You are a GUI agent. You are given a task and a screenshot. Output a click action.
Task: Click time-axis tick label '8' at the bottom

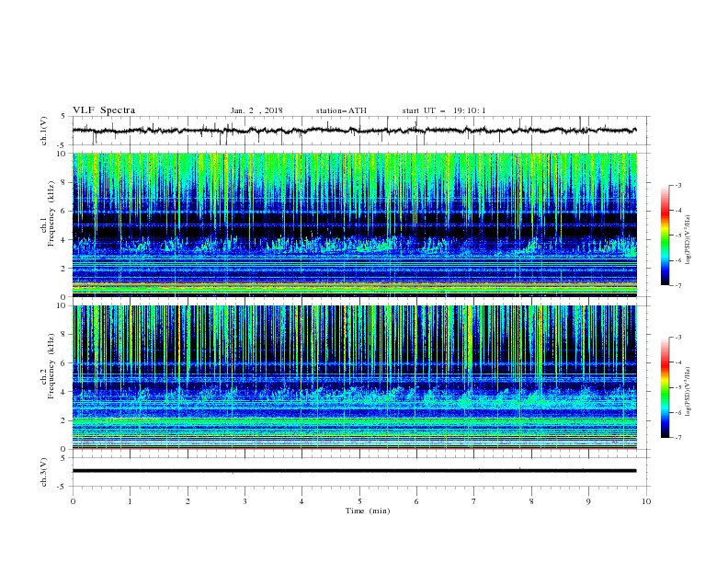pyautogui.click(x=531, y=501)
